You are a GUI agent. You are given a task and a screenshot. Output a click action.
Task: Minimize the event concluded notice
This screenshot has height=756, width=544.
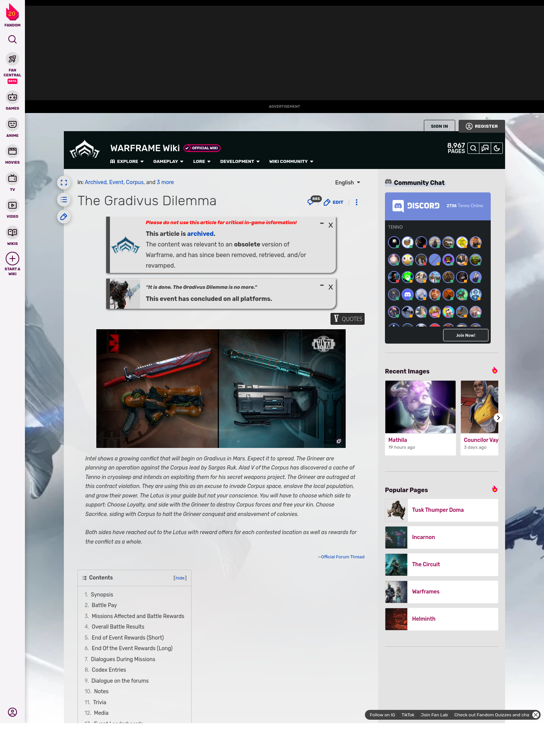pos(322,285)
